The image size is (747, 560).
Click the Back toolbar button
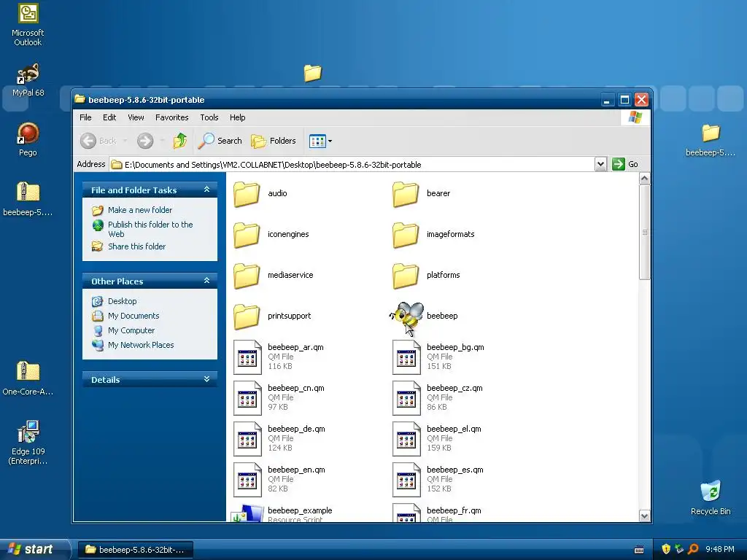coord(98,141)
